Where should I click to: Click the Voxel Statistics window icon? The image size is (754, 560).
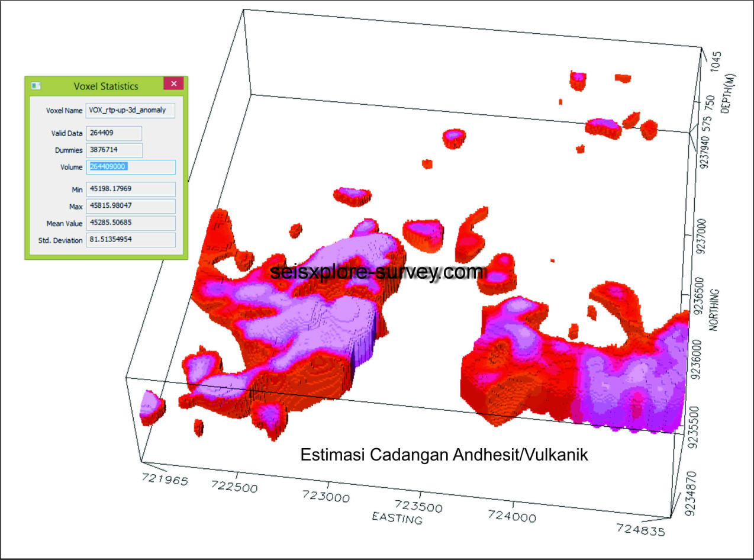36,86
